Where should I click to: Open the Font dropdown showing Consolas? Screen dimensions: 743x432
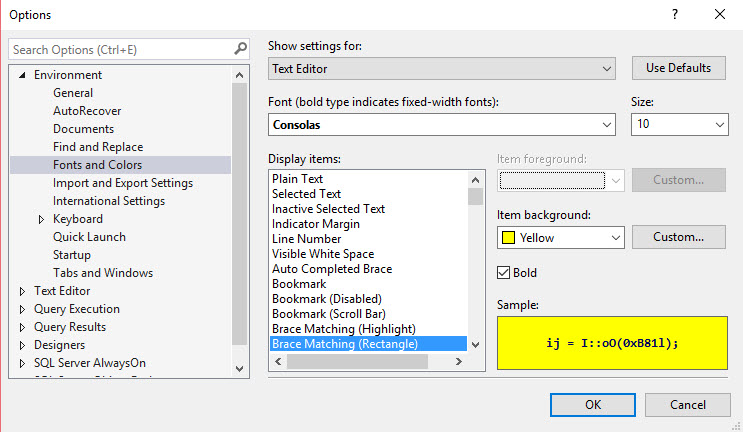(x=442, y=125)
